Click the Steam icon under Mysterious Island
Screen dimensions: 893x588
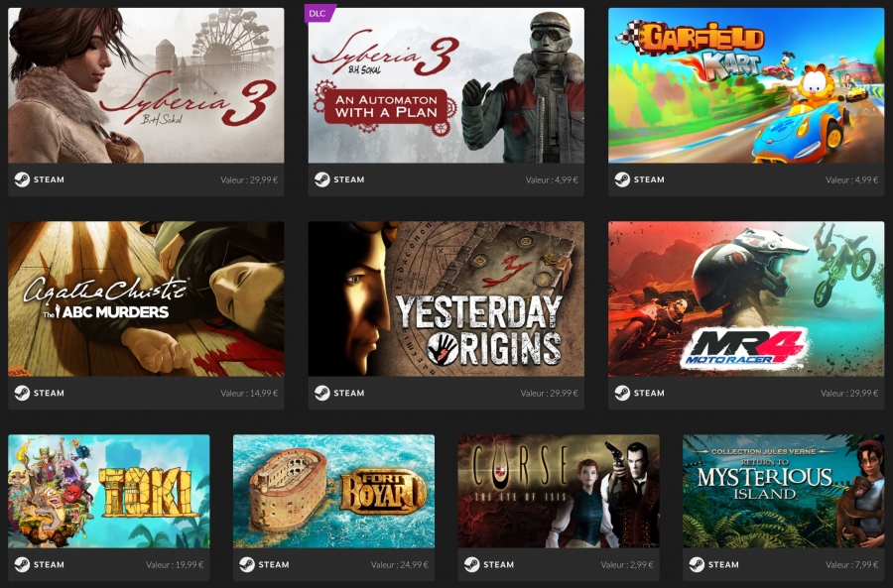click(x=698, y=564)
